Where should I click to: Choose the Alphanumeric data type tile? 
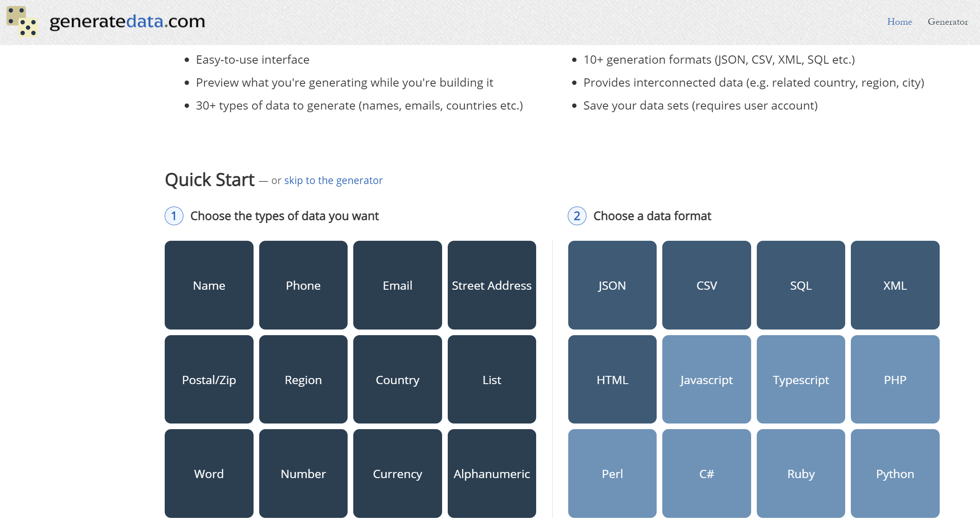click(492, 473)
